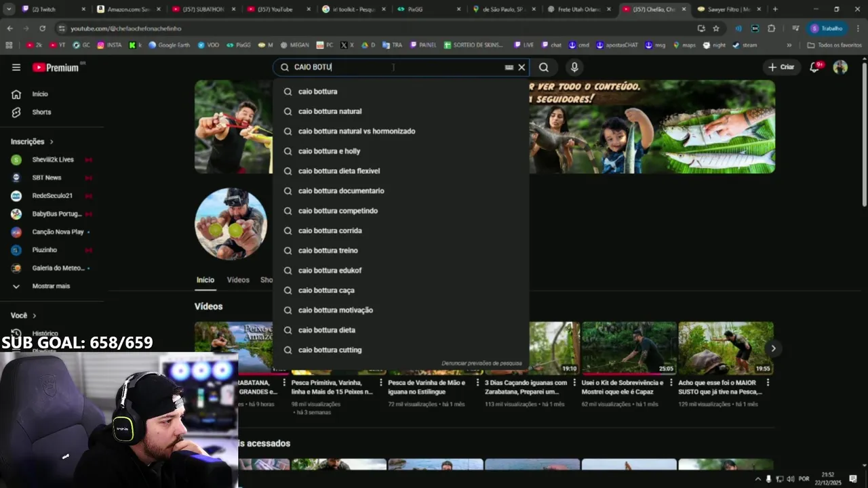The height and width of the screenshot is (488, 868).
Task: Select the channel Início tab
Action: click(x=205, y=280)
